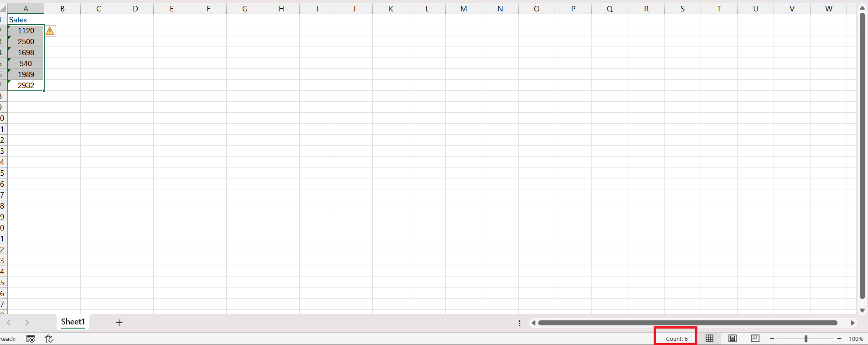This screenshot has width=868, height=345.
Task: Move the zoom slider handle
Action: click(x=806, y=339)
